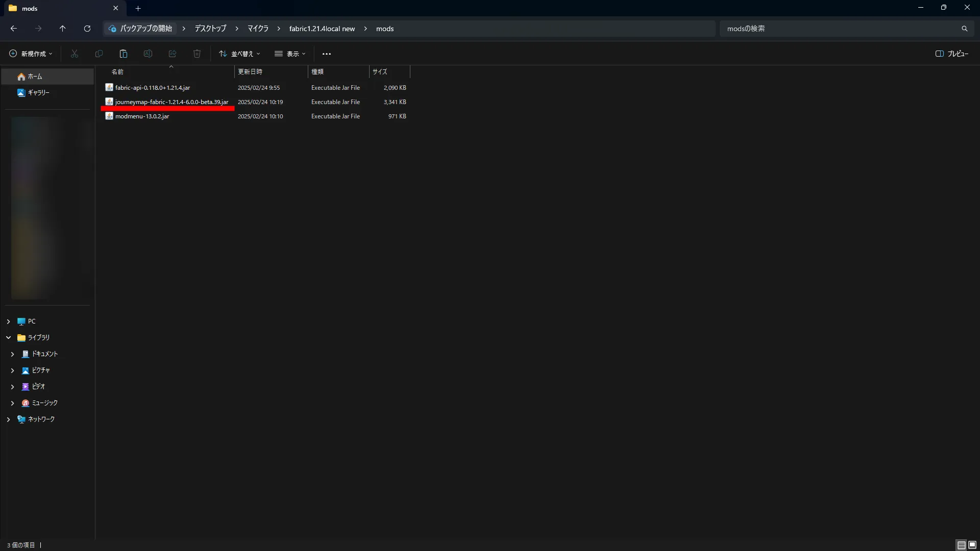This screenshot has height=551, width=980.
Task: Switch to large thumbnails view icon in status bar
Action: pos(972,545)
